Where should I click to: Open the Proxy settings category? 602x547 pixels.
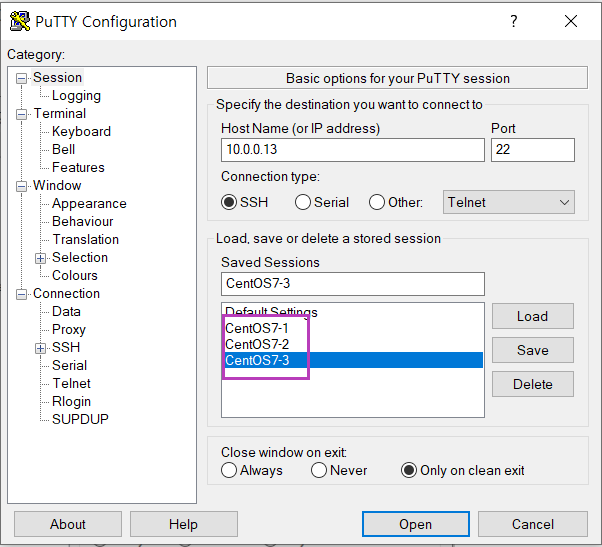(69, 329)
